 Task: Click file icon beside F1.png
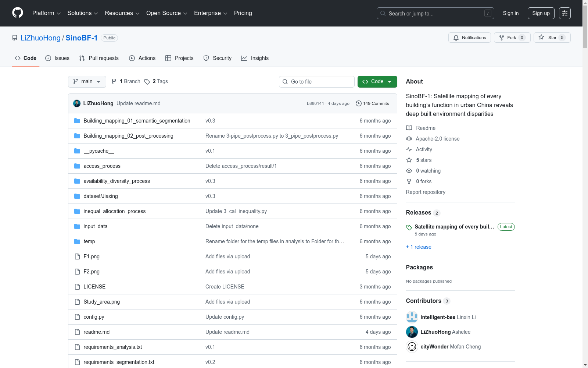pyautogui.click(x=77, y=256)
